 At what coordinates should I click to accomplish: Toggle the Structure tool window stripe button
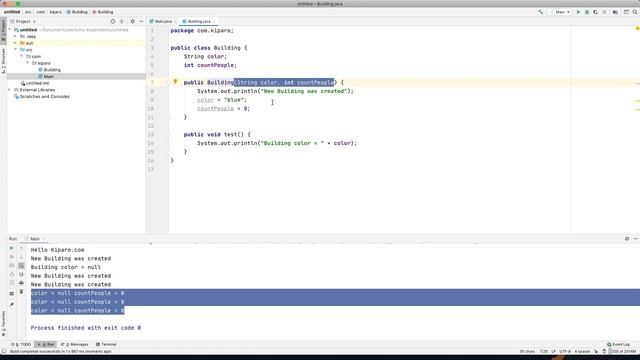pos(3,60)
